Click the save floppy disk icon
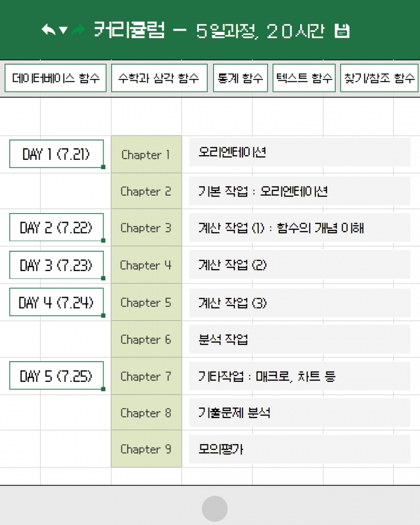Image resolution: width=420 pixels, height=525 pixels. pos(342,31)
